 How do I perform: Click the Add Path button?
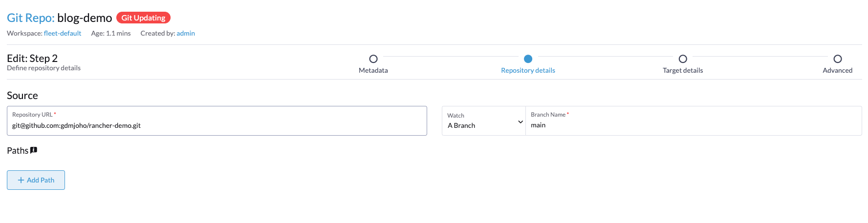[36, 180]
